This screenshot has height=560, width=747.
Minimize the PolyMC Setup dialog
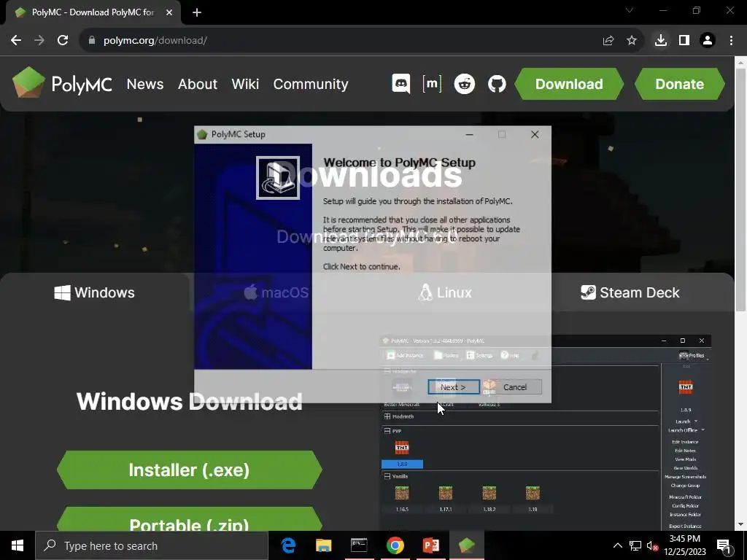[469, 135]
